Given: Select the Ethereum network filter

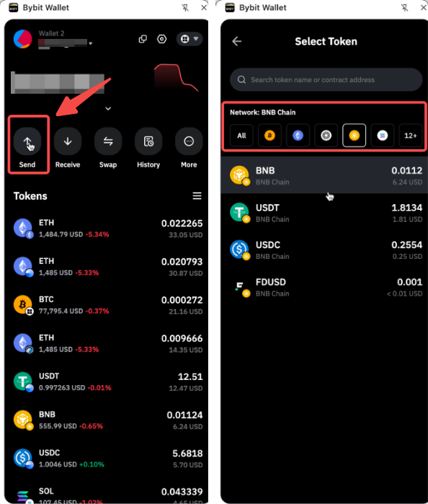Looking at the screenshot, I should click(298, 136).
